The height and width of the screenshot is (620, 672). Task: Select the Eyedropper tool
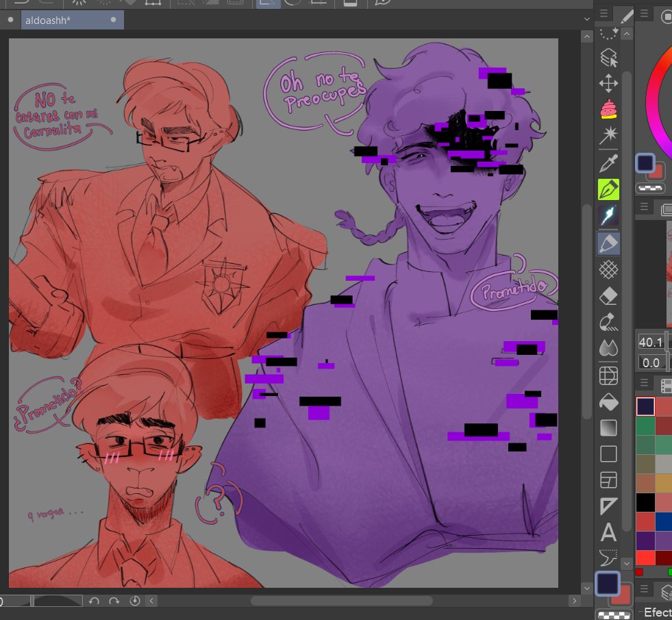coord(608,163)
